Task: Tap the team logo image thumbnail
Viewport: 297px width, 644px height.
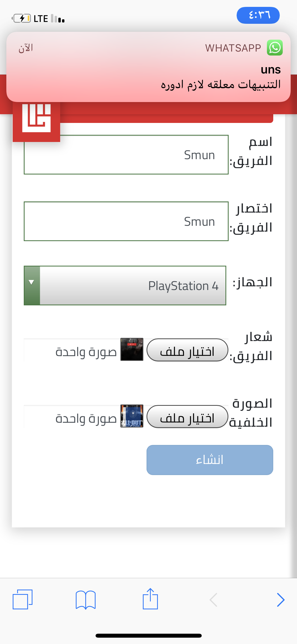Action: 132,349
